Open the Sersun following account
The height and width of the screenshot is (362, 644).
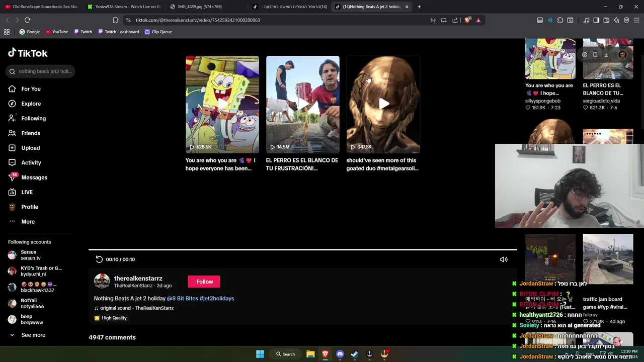tap(25, 255)
